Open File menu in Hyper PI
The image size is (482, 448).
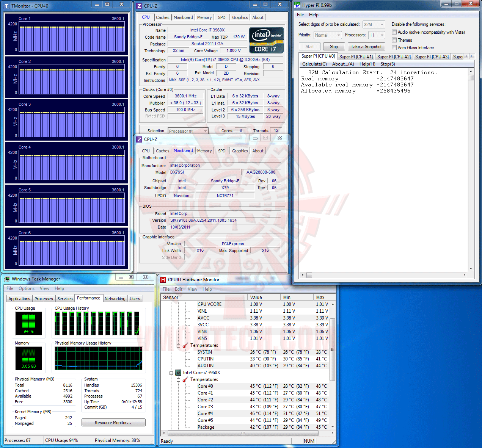[300, 15]
